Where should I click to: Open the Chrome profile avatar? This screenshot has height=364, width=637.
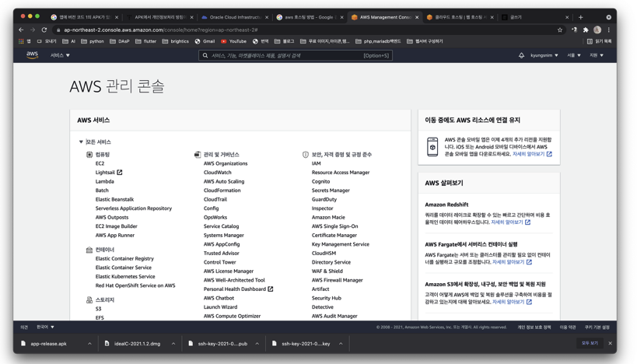point(597,30)
